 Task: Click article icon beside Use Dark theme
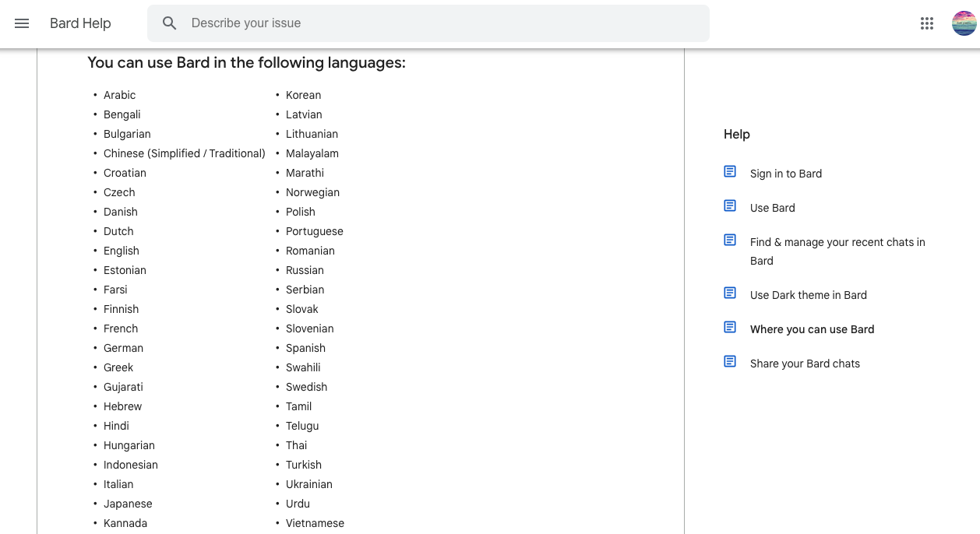tap(730, 293)
